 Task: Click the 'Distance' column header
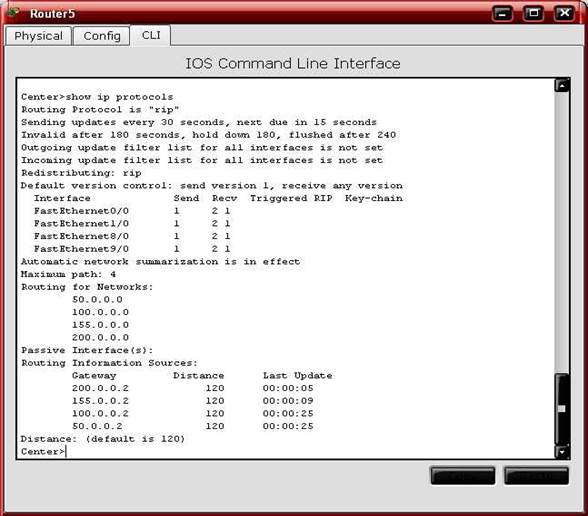(199, 376)
